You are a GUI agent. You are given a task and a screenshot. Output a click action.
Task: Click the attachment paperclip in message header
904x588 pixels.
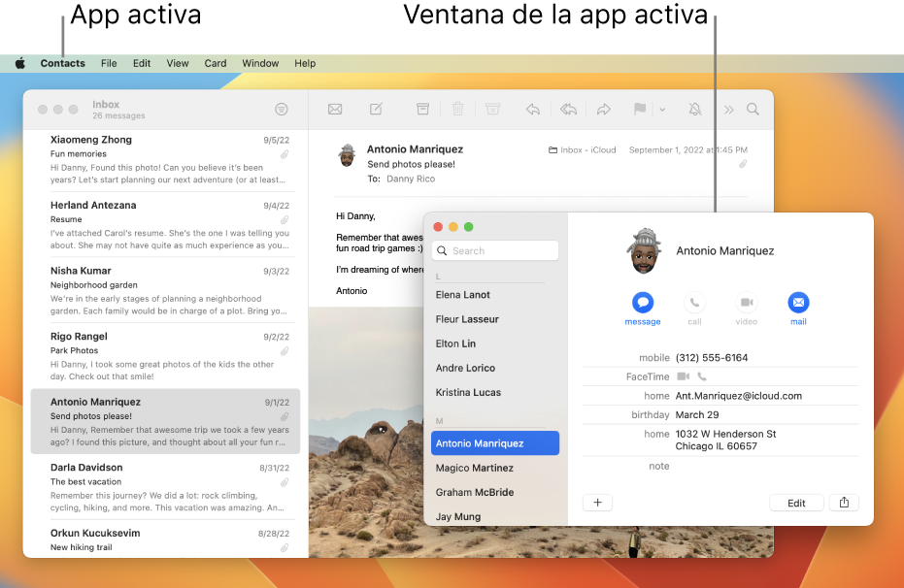point(743,164)
